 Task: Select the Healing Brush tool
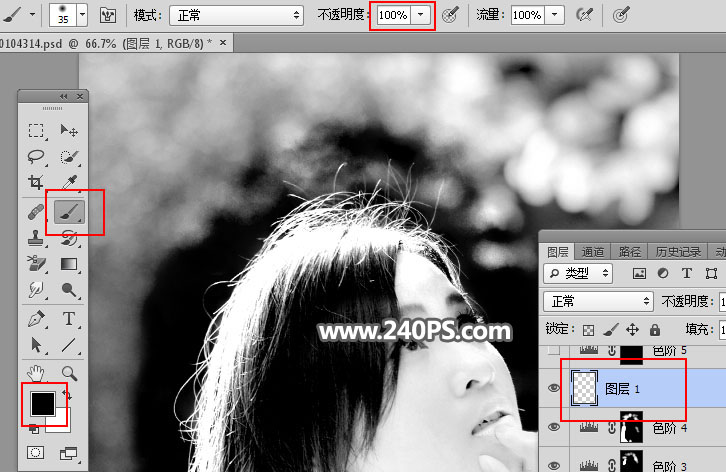click(x=36, y=213)
